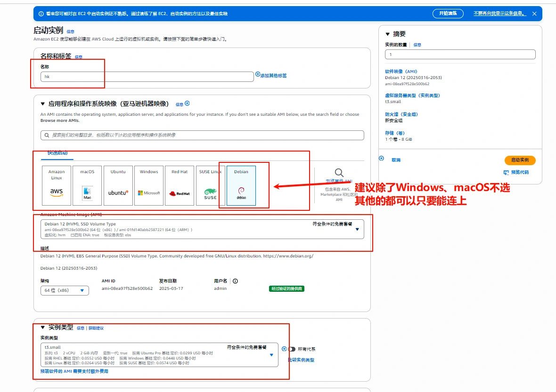
Task: Click the orange Launch instance button
Action: click(x=520, y=160)
